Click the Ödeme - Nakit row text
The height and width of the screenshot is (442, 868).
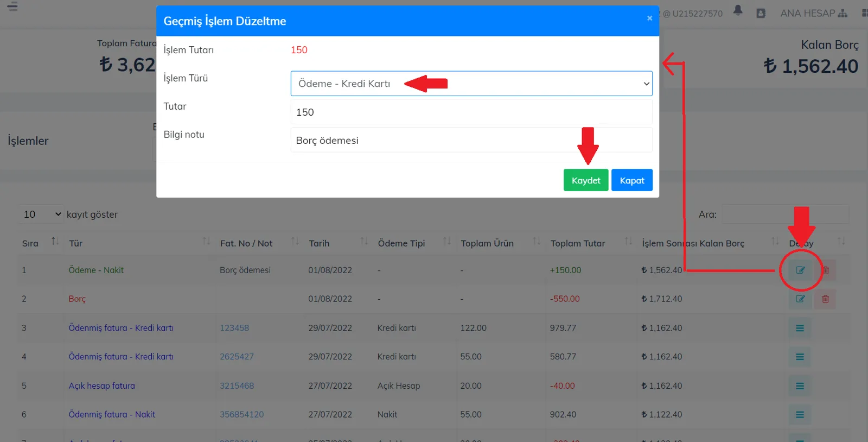96,270
